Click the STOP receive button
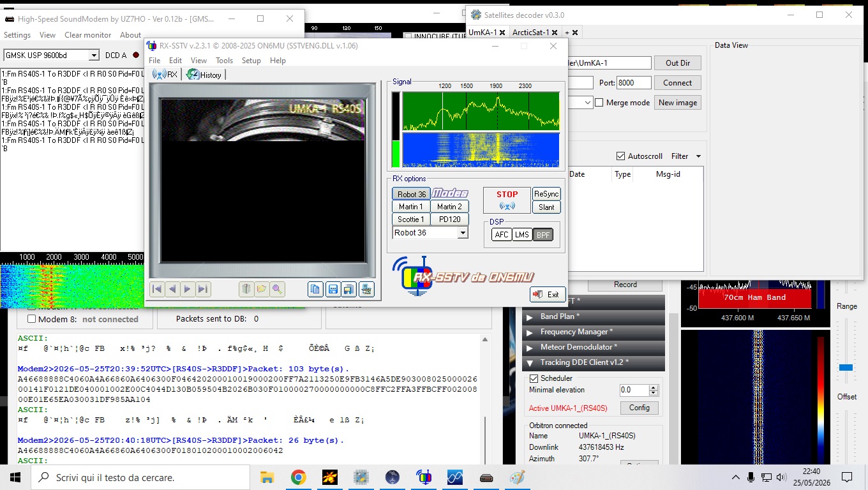The width and height of the screenshot is (868, 490). point(507,200)
